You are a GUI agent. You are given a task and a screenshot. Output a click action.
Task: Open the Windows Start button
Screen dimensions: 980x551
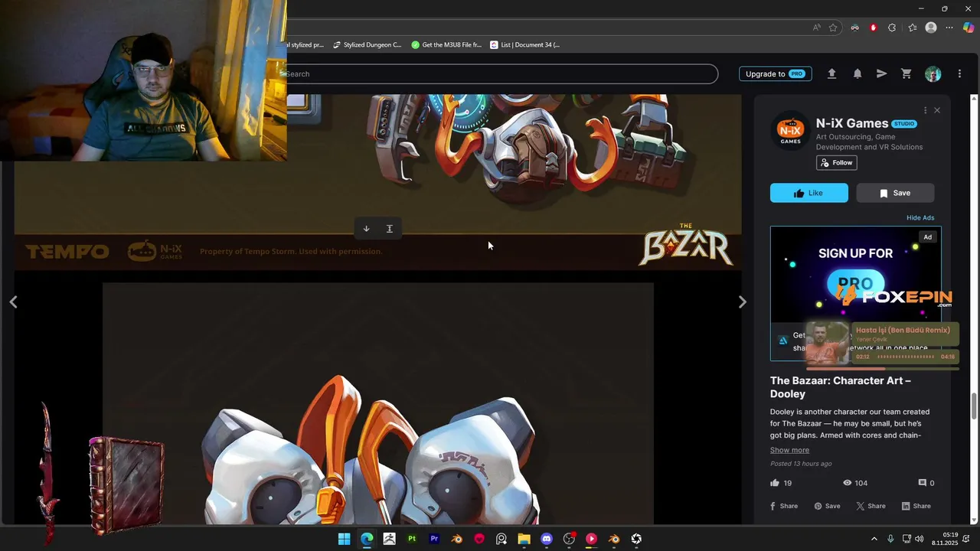tap(345, 539)
